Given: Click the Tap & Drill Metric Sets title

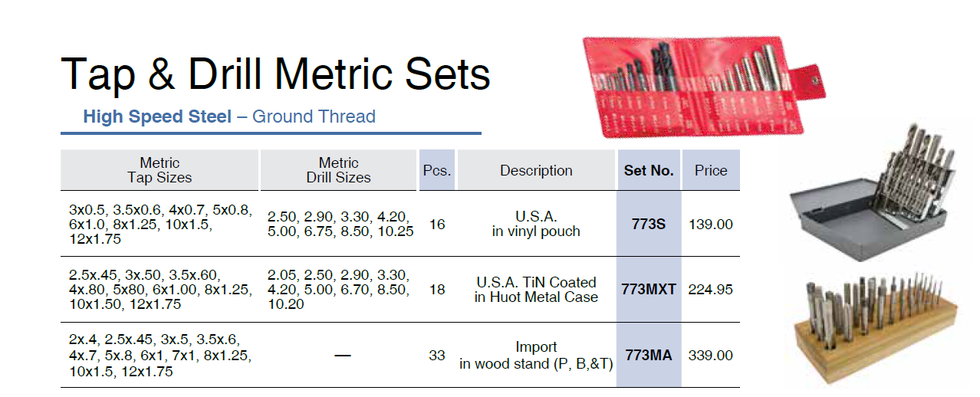Looking at the screenshot, I should tap(276, 74).
